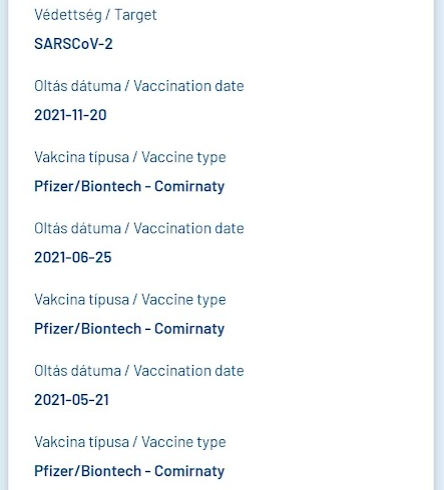Click Vaccination date label above 2021-11-20

(139, 86)
